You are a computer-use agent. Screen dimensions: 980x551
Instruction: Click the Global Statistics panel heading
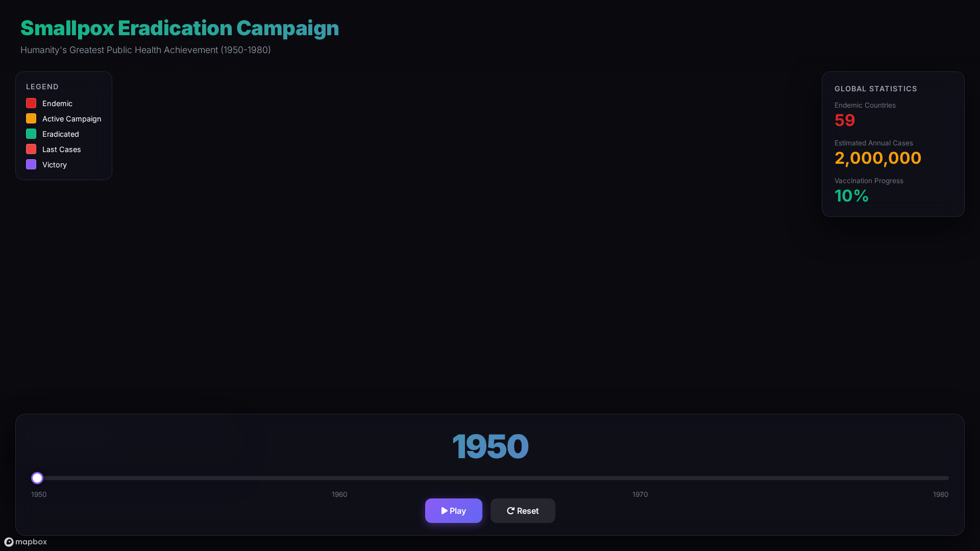click(875, 89)
